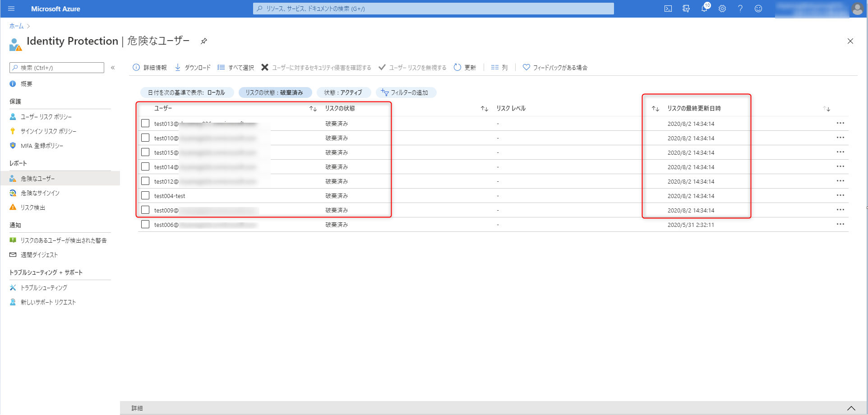Click ユーザー リスクを無視する in the toolbar
This screenshot has height=415, width=868.
coord(412,68)
